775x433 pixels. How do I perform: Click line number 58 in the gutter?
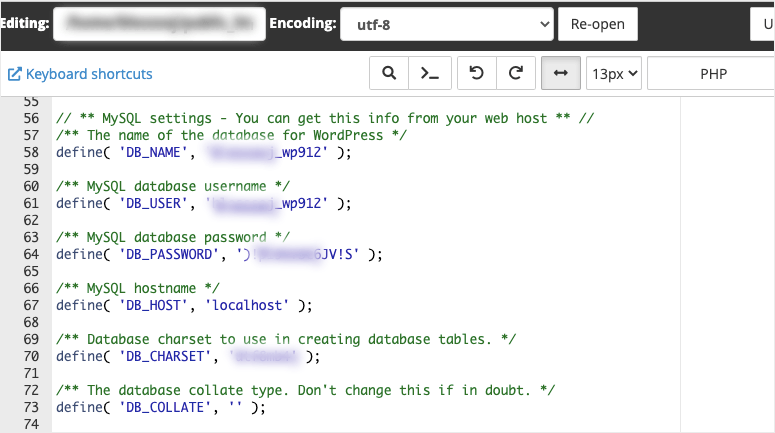31,152
